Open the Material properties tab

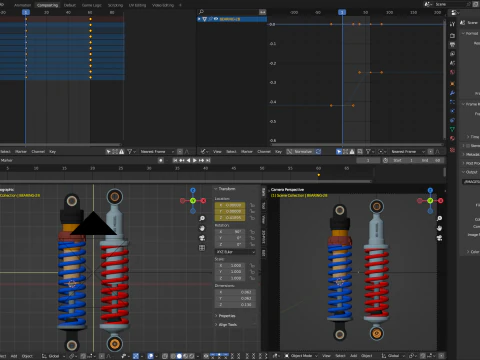click(452, 138)
